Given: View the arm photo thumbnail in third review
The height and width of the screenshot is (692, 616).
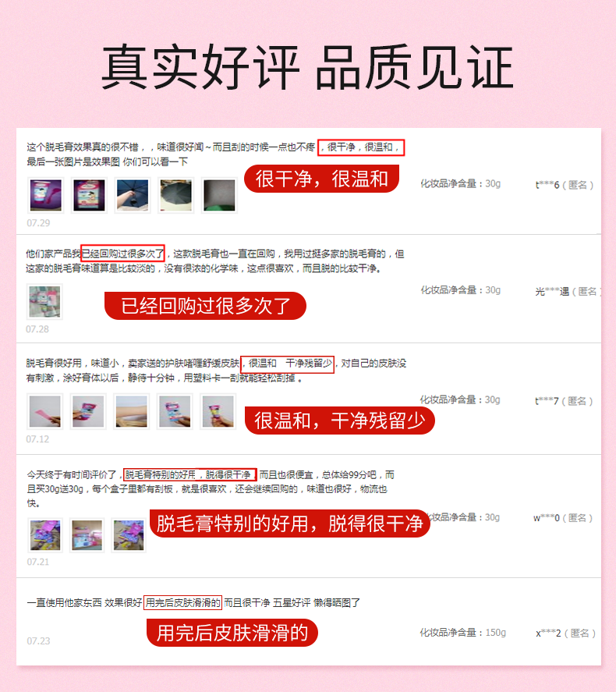Looking at the screenshot, I should coord(132,411).
